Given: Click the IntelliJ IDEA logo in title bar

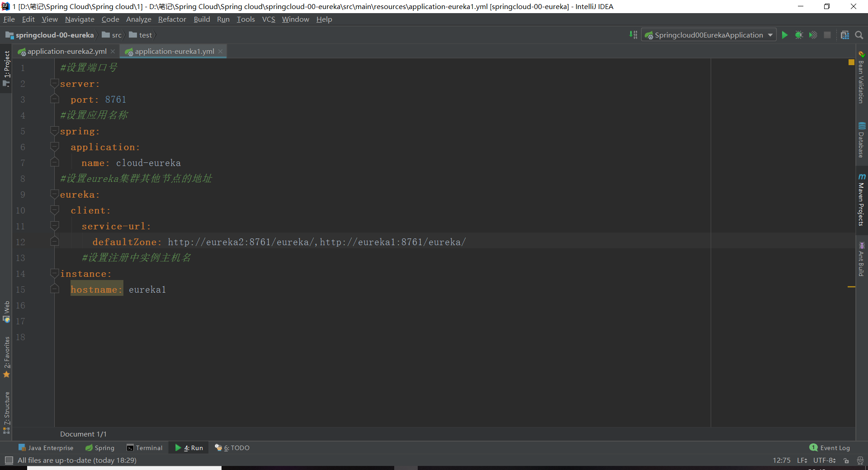Looking at the screenshot, I should pyautogui.click(x=5, y=6).
